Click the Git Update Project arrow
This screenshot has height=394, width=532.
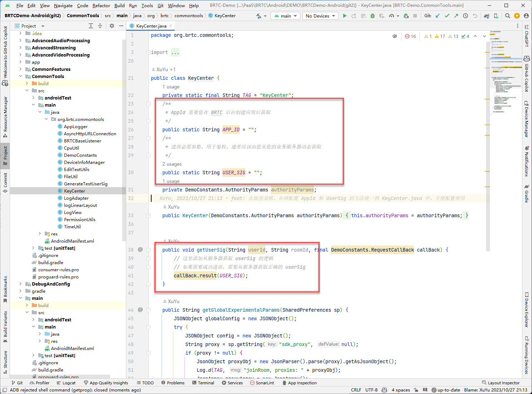point(438,16)
